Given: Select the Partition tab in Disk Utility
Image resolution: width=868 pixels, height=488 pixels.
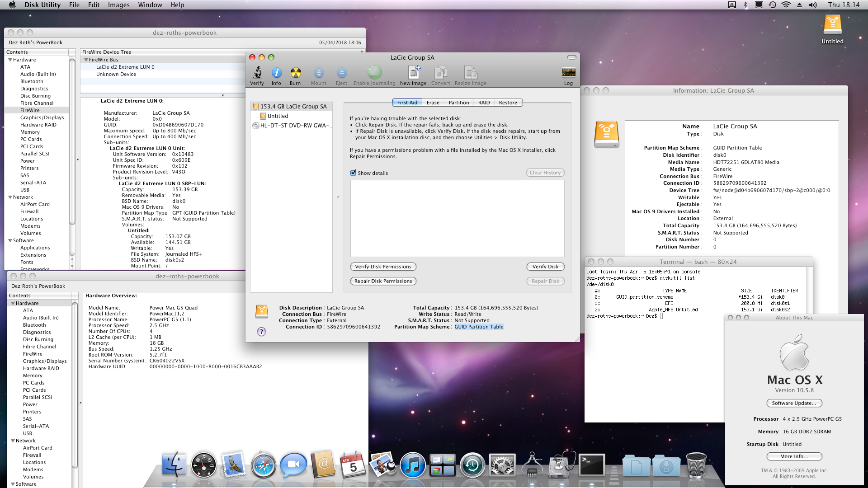Looking at the screenshot, I should coord(458,103).
